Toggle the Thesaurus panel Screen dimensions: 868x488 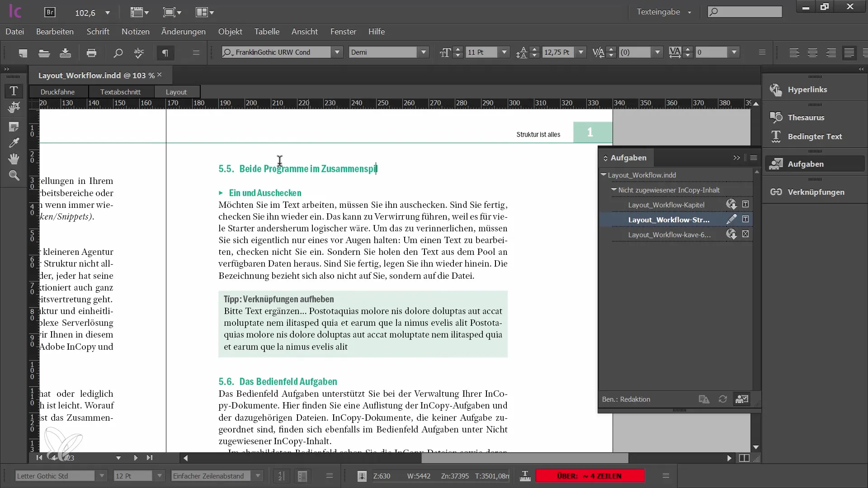click(x=806, y=117)
